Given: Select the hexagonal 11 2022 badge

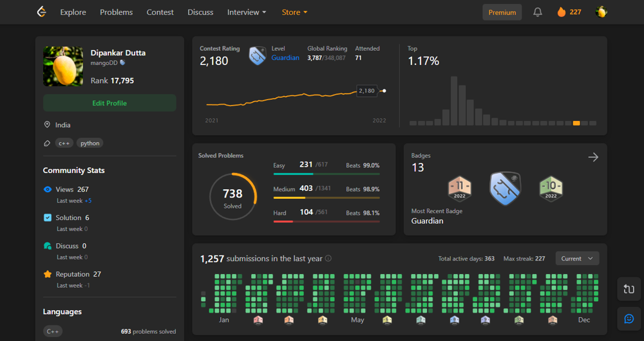Looking at the screenshot, I should (460, 189).
